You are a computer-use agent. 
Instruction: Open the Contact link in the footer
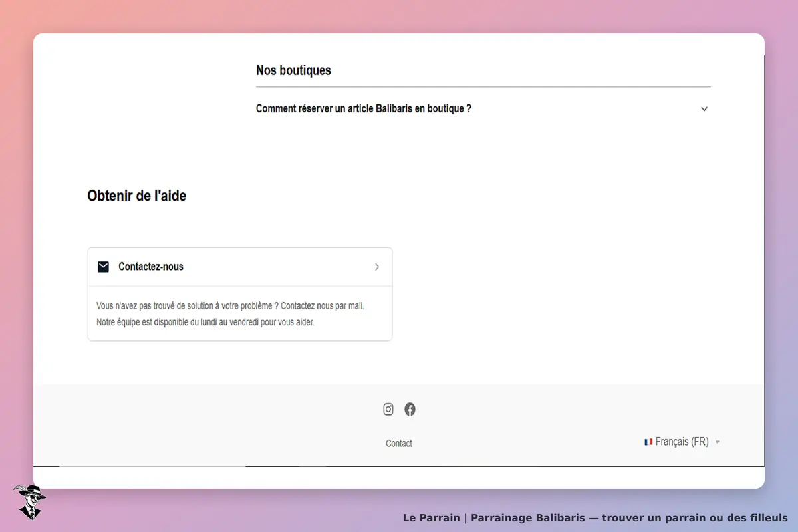tap(399, 443)
